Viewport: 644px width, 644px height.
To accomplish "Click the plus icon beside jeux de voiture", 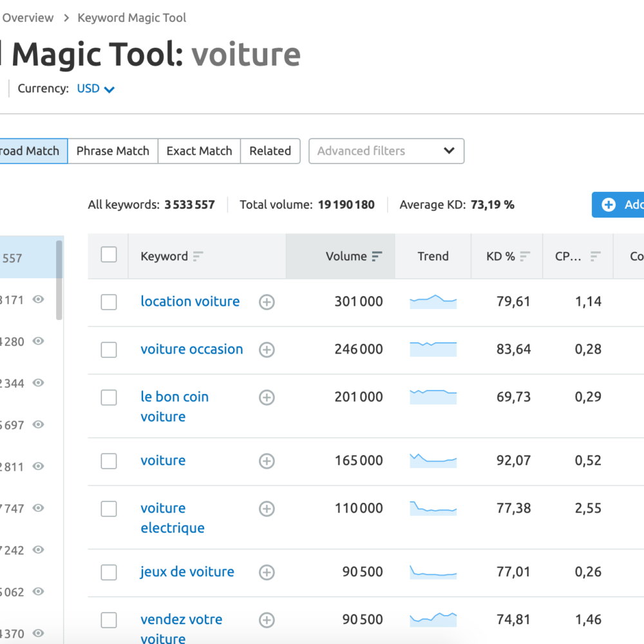I will [x=267, y=572].
